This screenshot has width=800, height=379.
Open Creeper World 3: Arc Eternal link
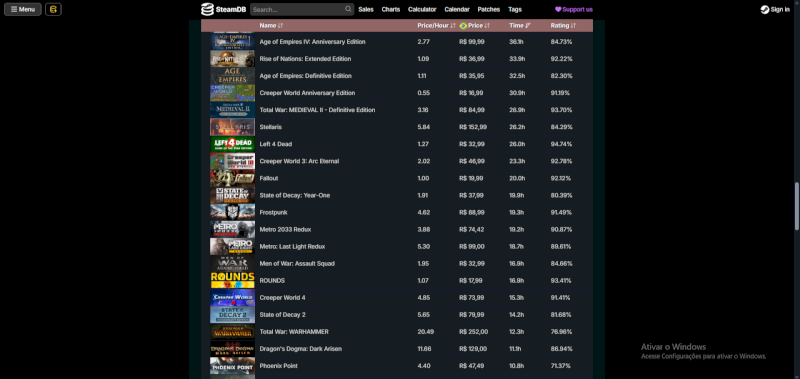[299, 161]
